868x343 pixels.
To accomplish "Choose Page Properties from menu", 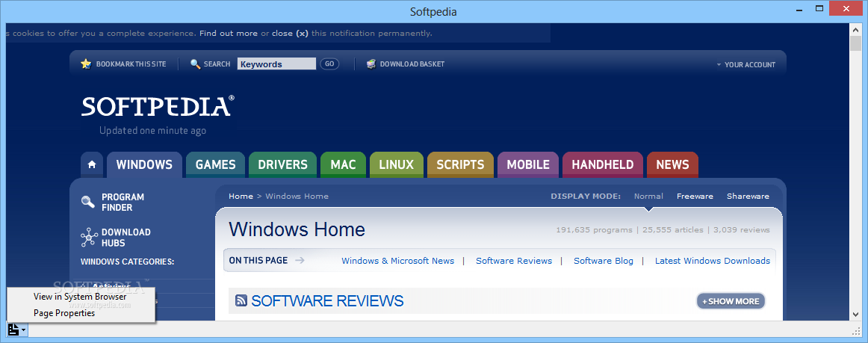I will tap(64, 313).
